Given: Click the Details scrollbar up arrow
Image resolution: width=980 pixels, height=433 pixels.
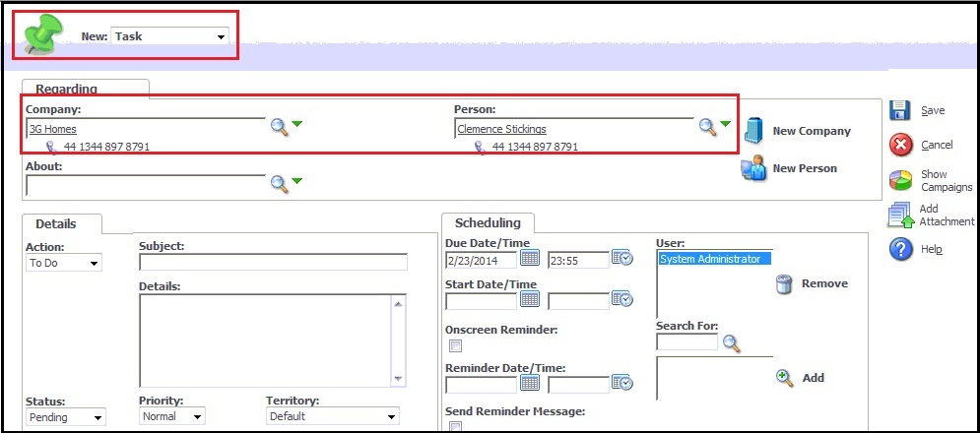Looking at the screenshot, I should 398,303.
